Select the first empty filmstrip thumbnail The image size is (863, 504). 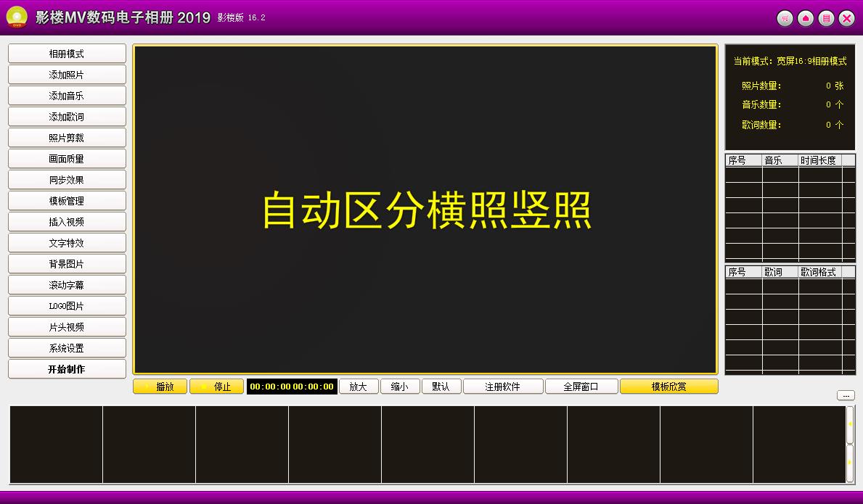pyautogui.click(x=56, y=444)
